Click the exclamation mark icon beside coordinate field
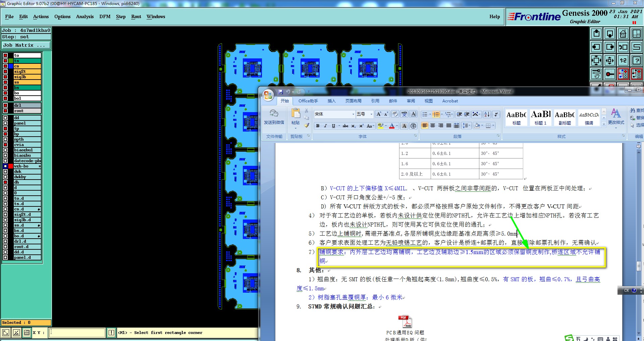 tap(111, 333)
